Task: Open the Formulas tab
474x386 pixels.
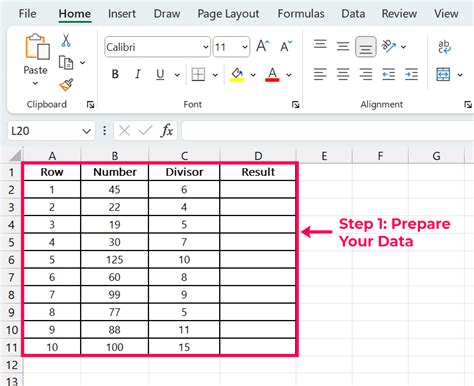Action: point(301,14)
